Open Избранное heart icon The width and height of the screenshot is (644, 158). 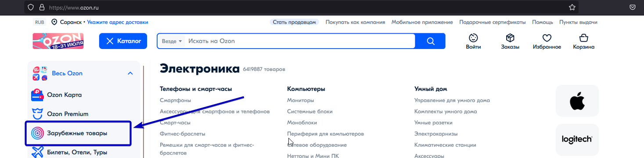tap(547, 42)
